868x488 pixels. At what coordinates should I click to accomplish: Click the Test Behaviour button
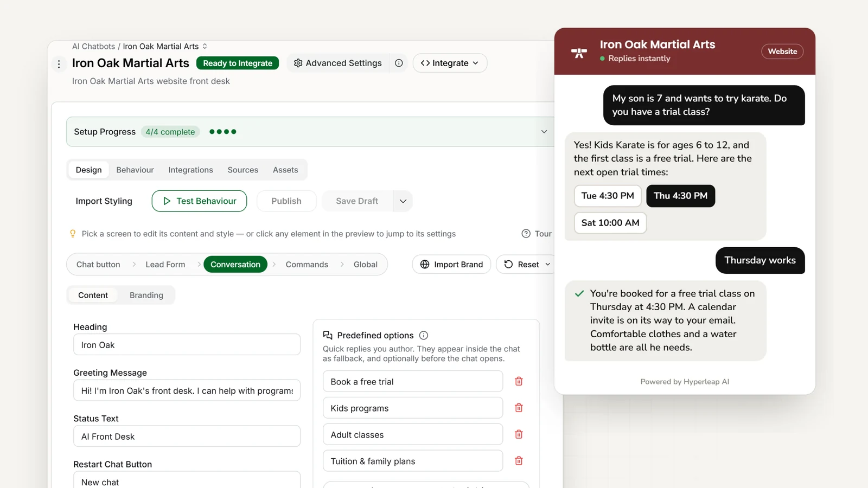tap(199, 201)
